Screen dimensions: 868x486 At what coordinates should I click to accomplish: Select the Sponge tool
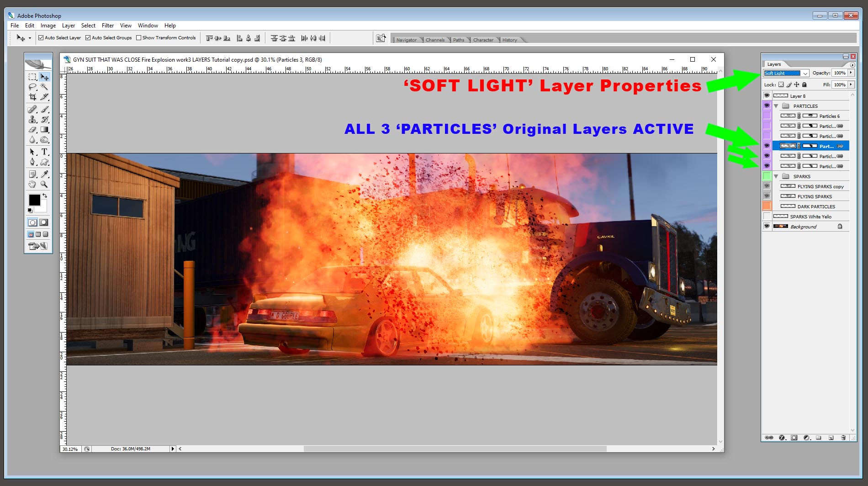(x=44, y=139)
